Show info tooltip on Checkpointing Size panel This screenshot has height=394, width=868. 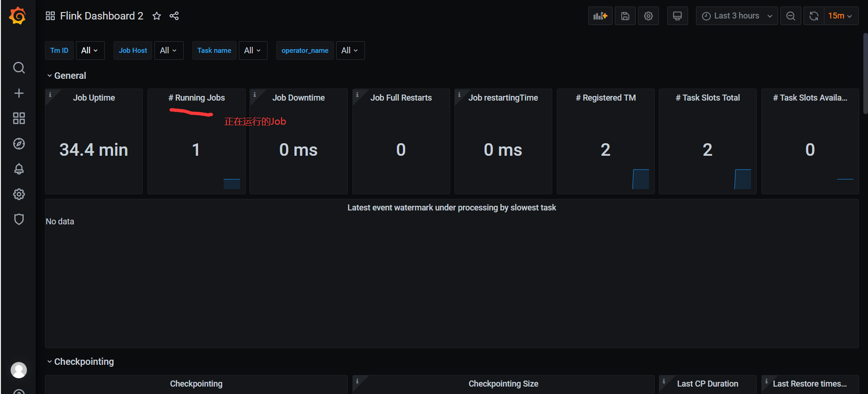coord(357,381)
